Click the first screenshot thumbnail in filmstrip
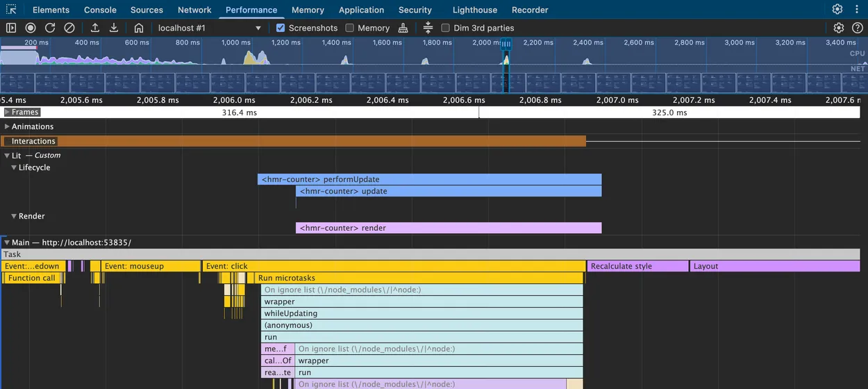This screenshot has height=389, width=868. coord(17,83)
